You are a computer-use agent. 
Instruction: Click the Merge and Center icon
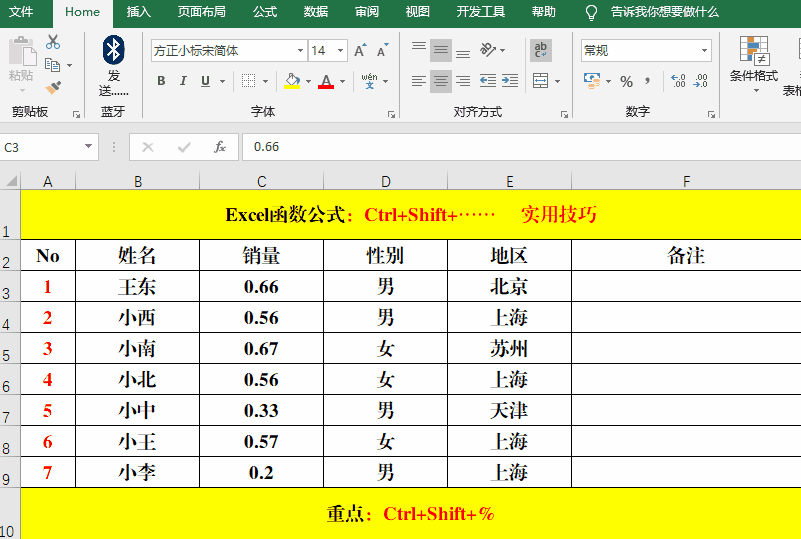(540, 81)
